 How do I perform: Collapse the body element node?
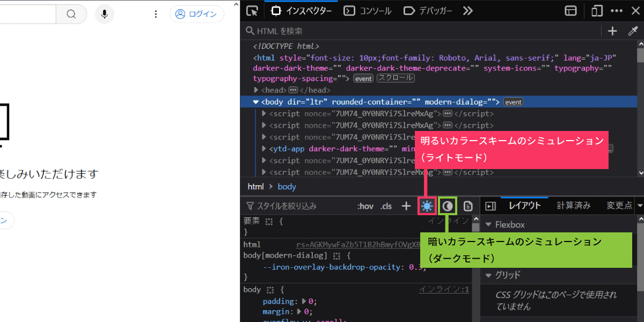pyautogui.click(x=256, y=102)
